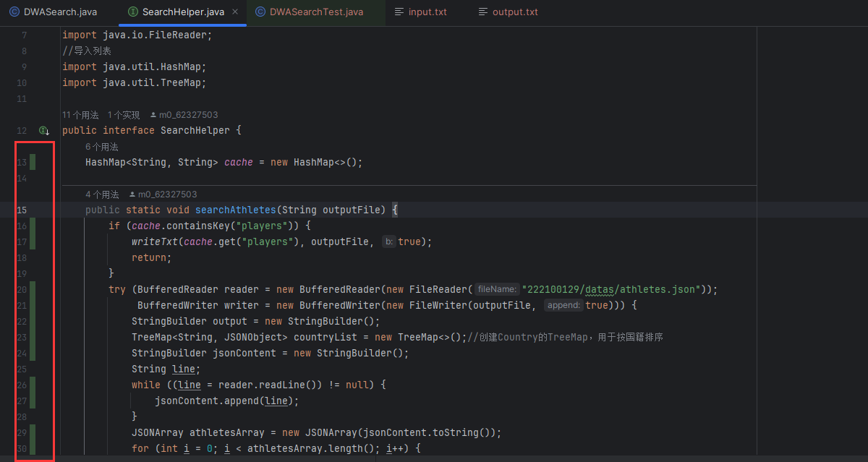Click the 4个用法 hint above searchAthletes
The image size is (868, 462).
pyautogui.click(x=102, y=194)
